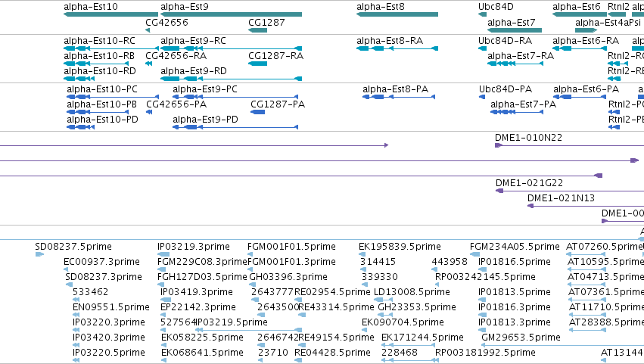Click the alpha-Est7-RA transcript label
Screen dimensions: 644x364
pos(521,56)
